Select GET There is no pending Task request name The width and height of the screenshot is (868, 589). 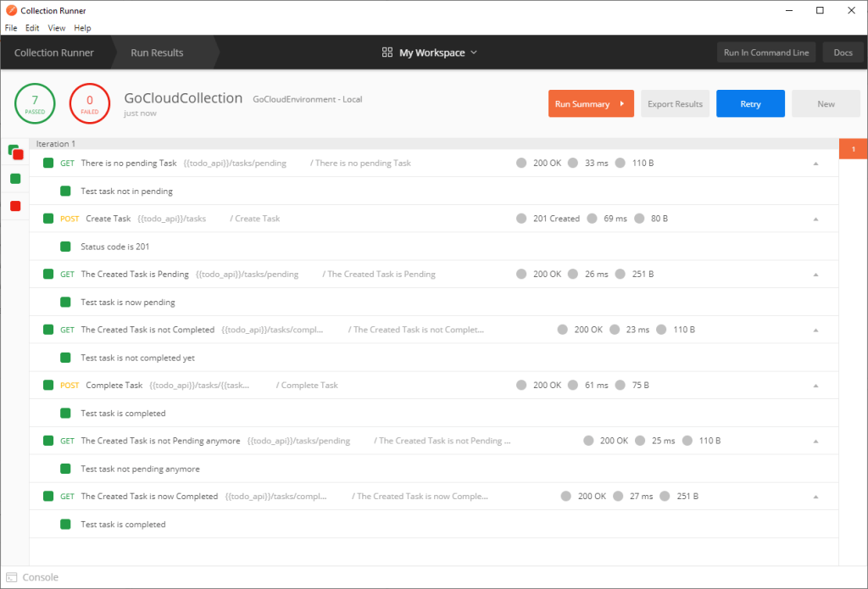click(x=129, y=163)
